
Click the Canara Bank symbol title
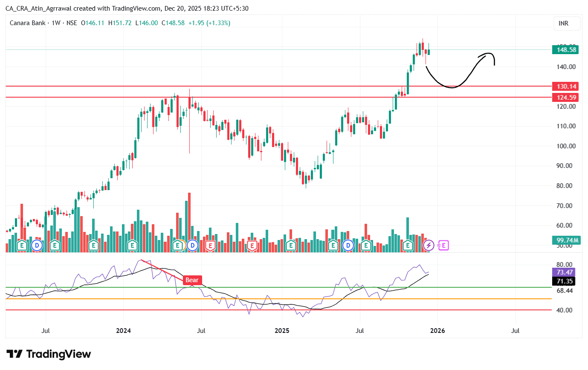pyautogui.click(x=28, y=23)
